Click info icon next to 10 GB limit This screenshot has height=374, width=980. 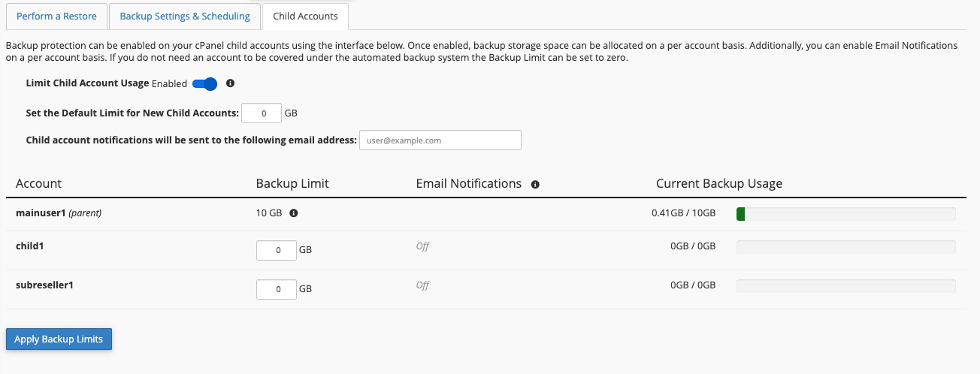294,213
